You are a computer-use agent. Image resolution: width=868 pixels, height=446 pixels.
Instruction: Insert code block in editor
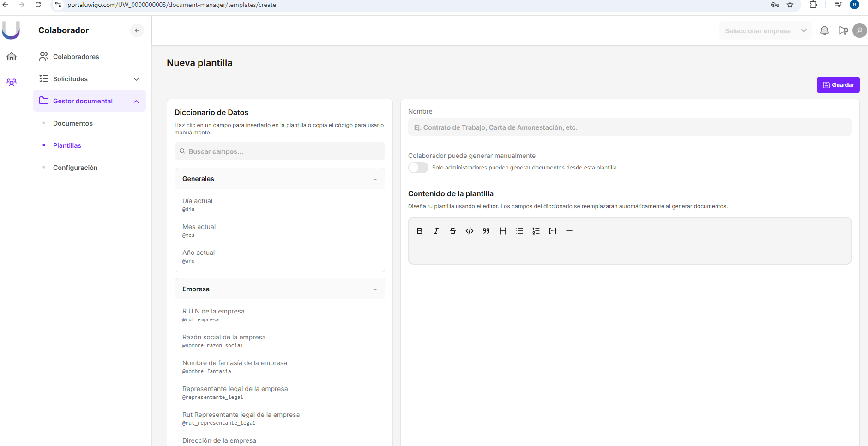coord(469,231)
